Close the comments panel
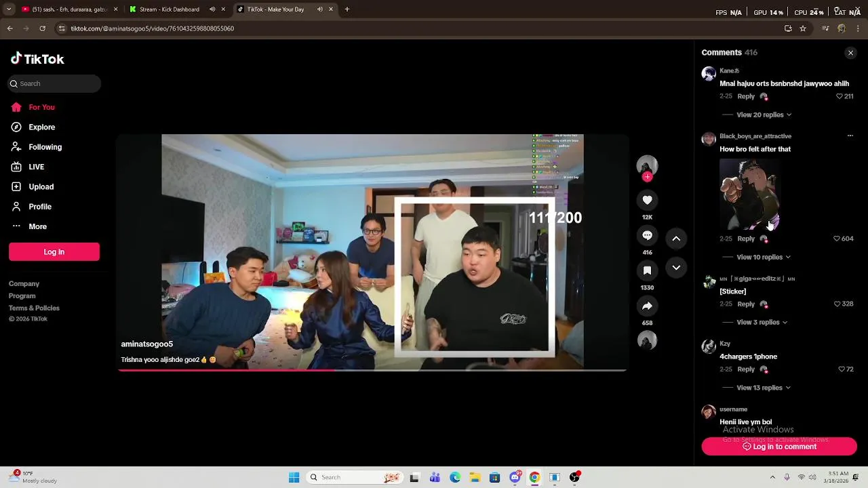The width and height of the screenshot is (868, 488). [850, 53]
